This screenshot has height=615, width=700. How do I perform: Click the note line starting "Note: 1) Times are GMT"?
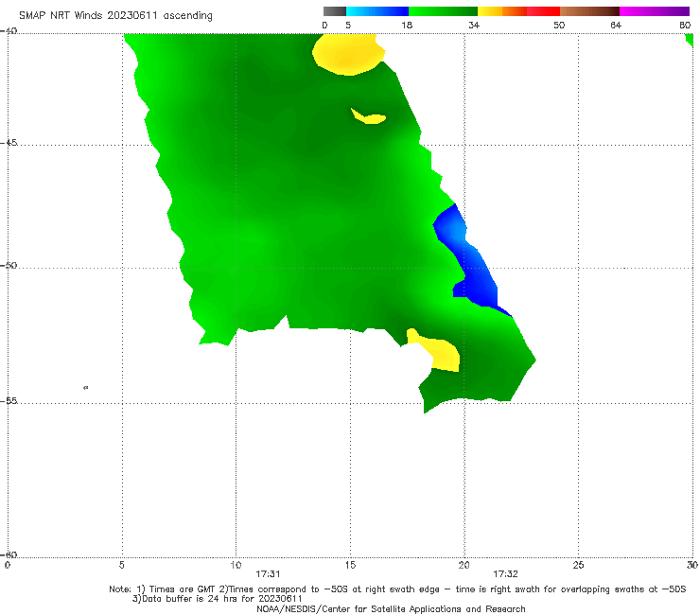pos(397,589)
